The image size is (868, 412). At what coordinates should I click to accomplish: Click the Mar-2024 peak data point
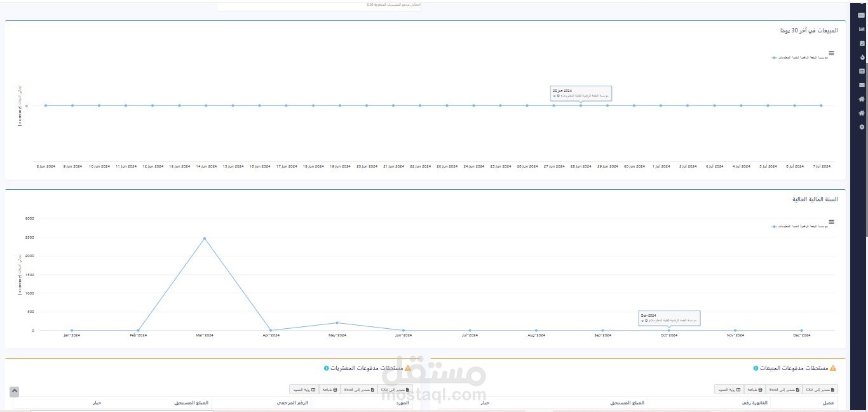pyautogui.click(x=205, y=238)
